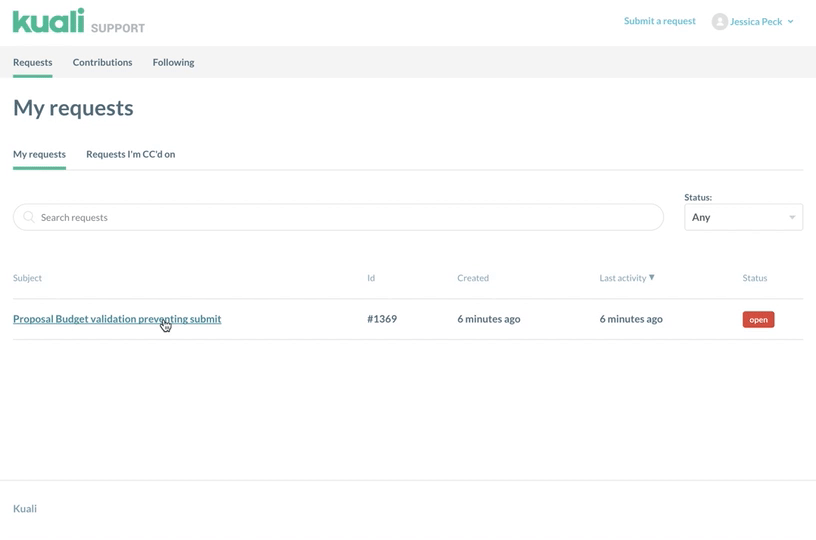Click the Created column header

coord(473,278)
